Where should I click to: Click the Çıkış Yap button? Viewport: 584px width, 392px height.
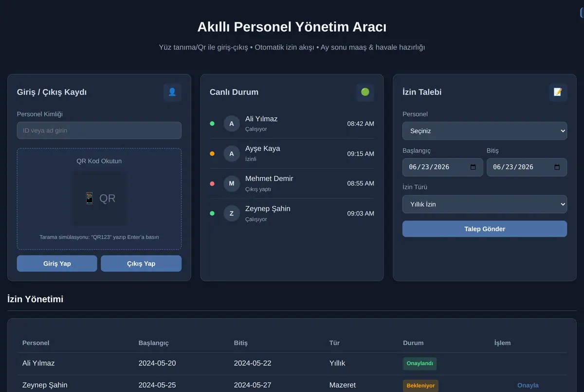[141, 264]
